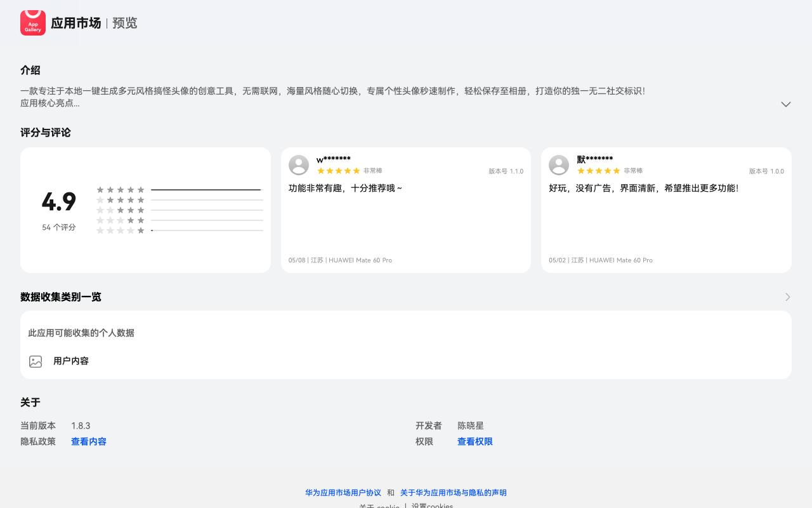Click the 05/02 江苏 review date line
The width and height of the screenshot is (812, 508).
point(601,260)
